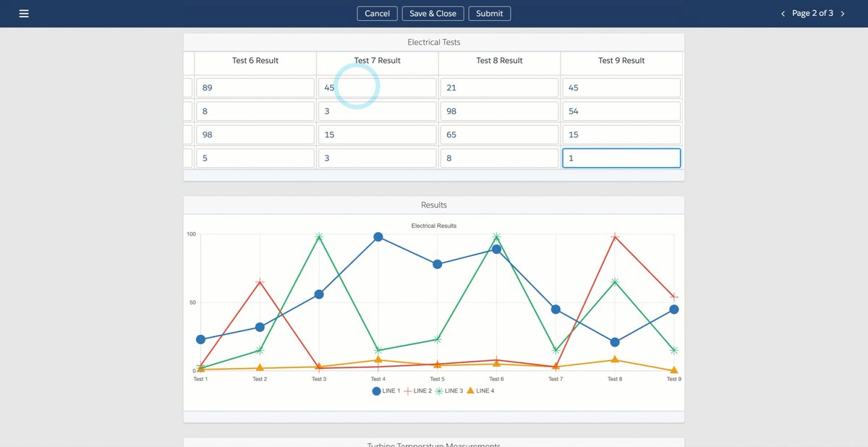This screenshot has height=447, width=868.
Task: Toggle LINE 2 legend cross icon
Action: pyautogui.click(x=407, y=391)
